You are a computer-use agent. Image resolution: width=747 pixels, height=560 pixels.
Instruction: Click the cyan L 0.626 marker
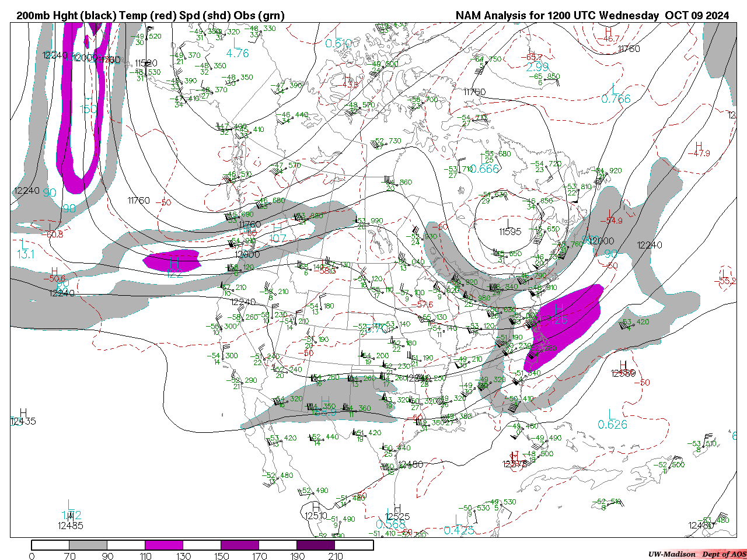click(612, 420)
